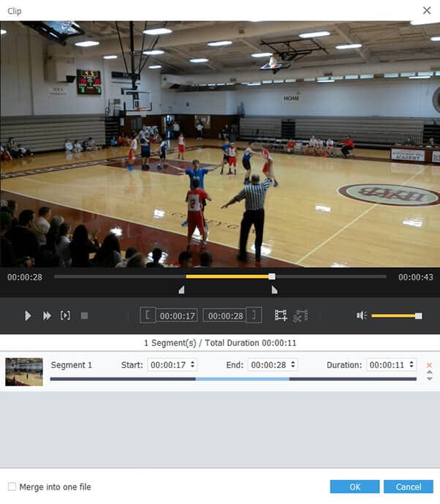Image resolution: width=440 pixels, height=504 pixels.
Task: Click the playhead on the seek bar
Action: [x=272, y=277]
